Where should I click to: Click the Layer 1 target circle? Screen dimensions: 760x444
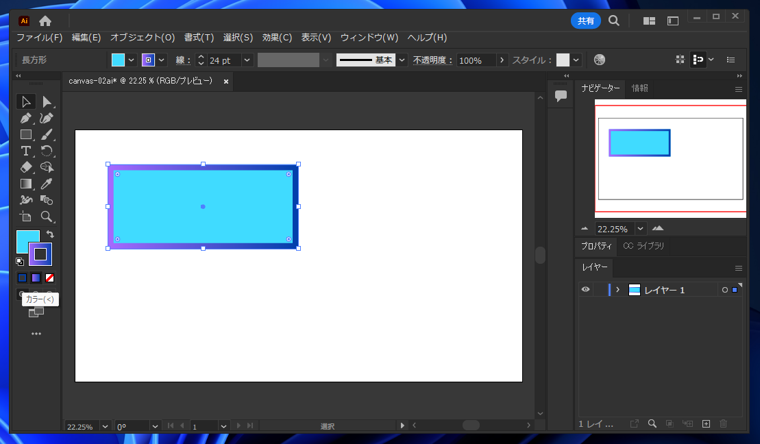click(725, 290)
